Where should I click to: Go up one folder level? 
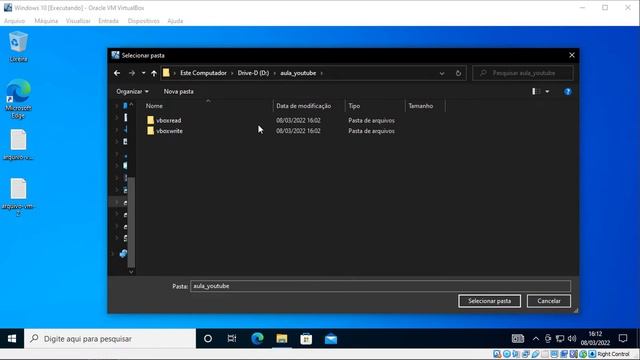click(x=154, y=73)
